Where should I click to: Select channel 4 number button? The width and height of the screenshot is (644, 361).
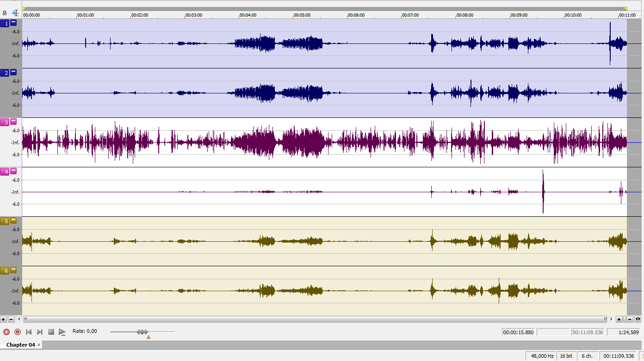[5, 172]
